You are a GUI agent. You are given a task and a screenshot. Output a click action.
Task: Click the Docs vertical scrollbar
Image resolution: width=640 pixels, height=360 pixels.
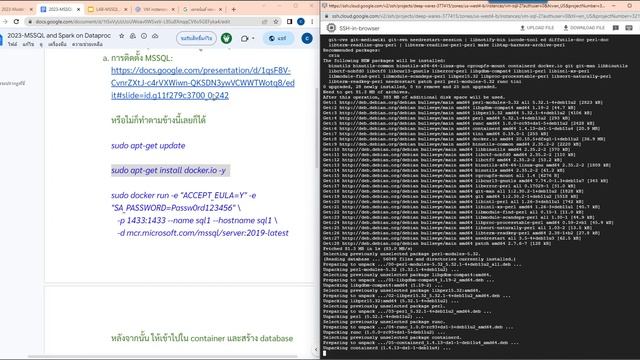(x=317, y=127)
